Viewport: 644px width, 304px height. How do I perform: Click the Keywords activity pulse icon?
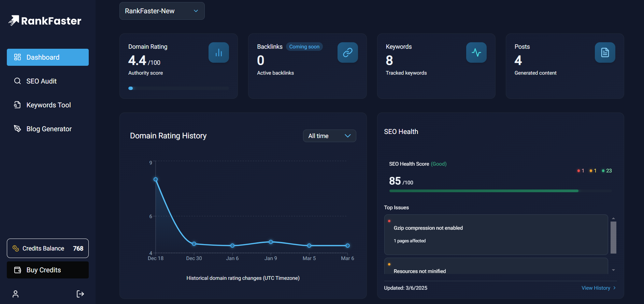click(476, 52)
